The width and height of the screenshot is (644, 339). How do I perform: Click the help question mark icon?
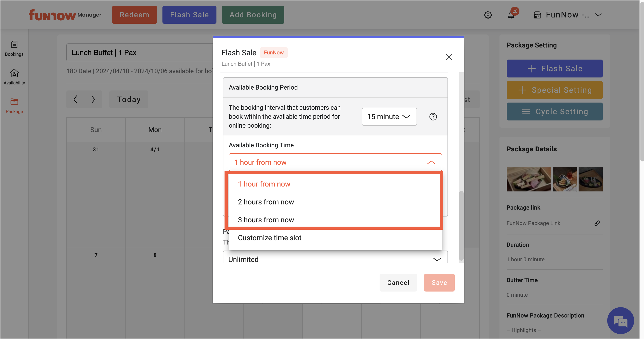[x=433, y=117]
